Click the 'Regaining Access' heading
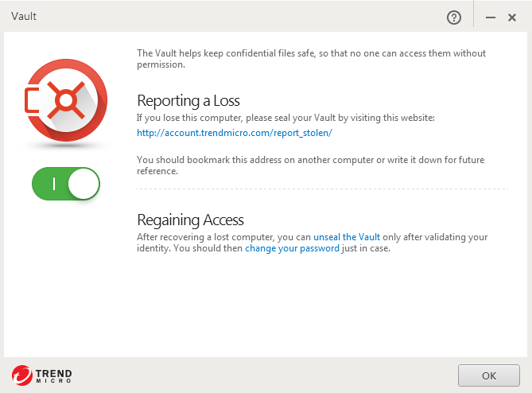This screenshot has height=393, width=532. click(x=190, y=220)
